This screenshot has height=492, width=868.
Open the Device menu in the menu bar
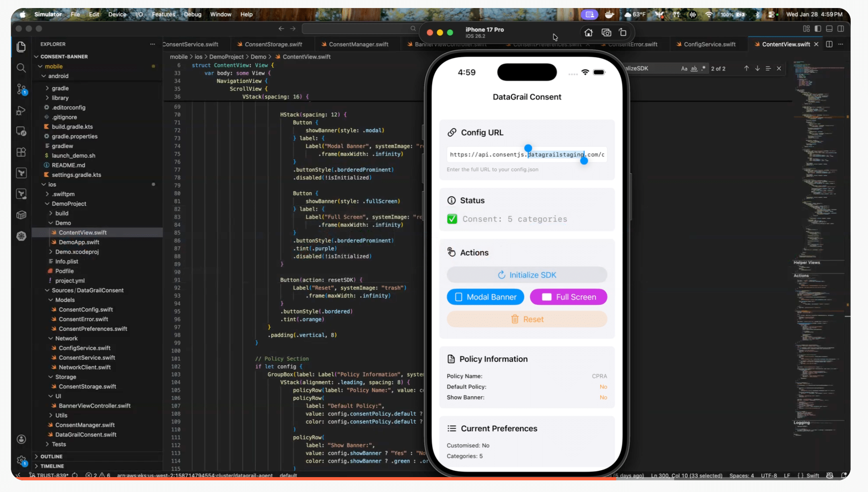[x=117, y=14]
